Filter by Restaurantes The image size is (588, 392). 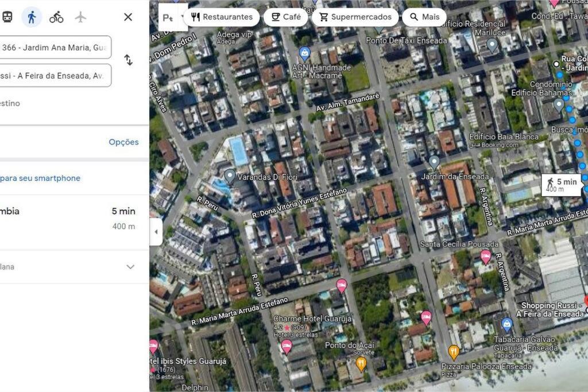222,17
